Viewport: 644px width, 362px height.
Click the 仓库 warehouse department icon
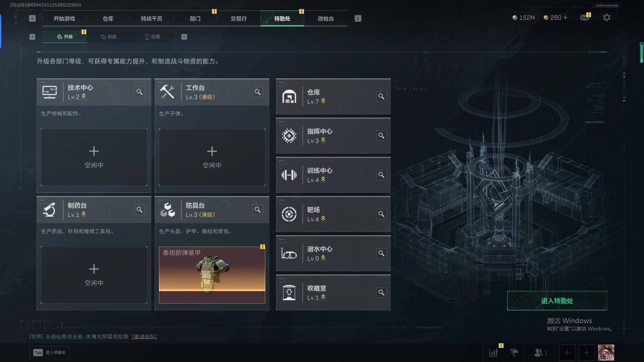[x=289, y=97]
